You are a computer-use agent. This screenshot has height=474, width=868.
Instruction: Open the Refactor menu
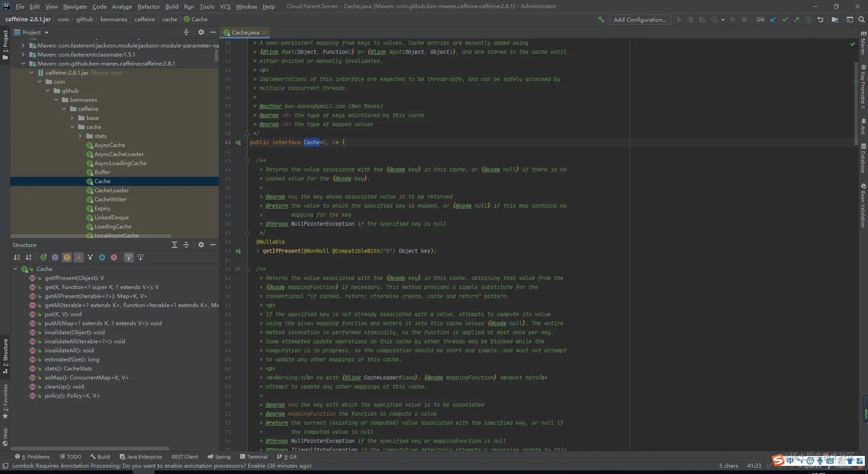coord(149,6)
